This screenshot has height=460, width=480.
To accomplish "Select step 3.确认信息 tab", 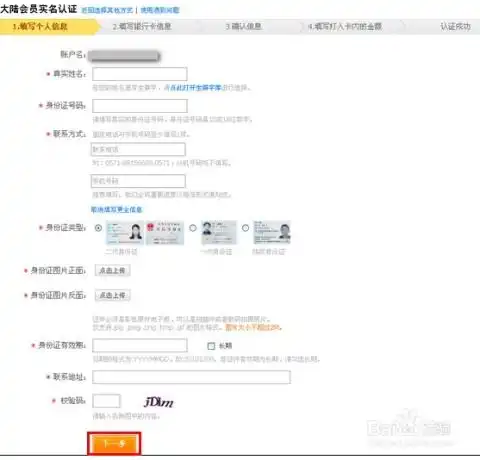I will point(243,27).
